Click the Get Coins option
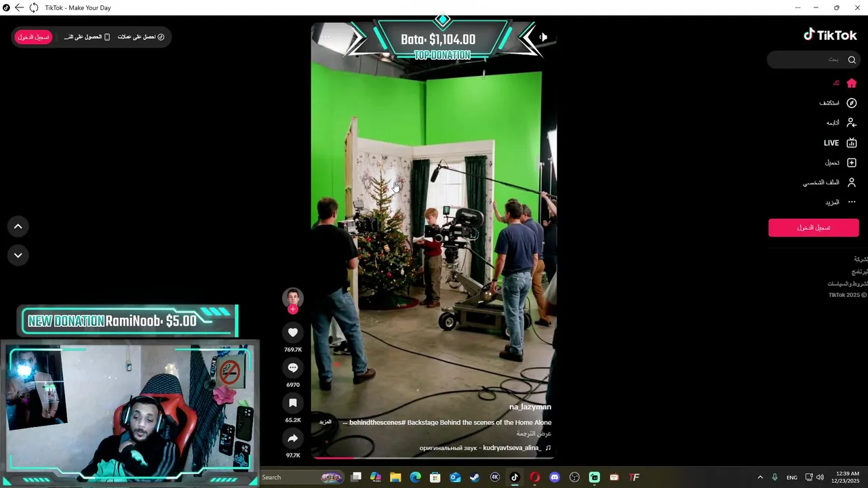This screenshot has width=868, height=488. (x=141, y=37)
